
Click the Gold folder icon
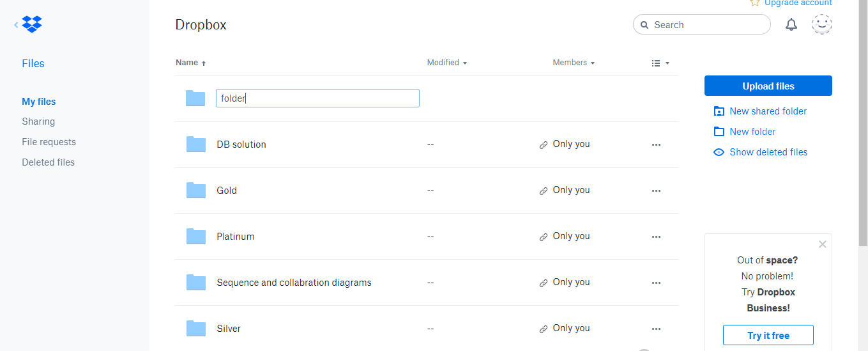click(196, 191)
